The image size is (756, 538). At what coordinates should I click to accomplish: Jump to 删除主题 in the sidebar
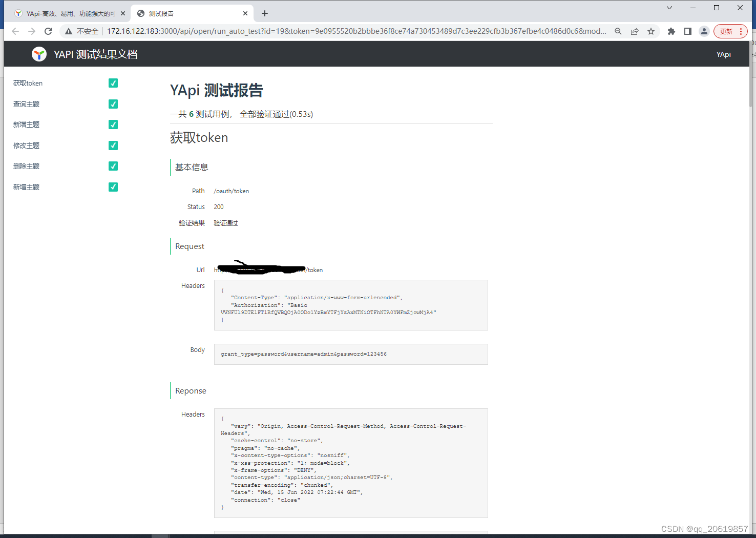tap(26, 166)
